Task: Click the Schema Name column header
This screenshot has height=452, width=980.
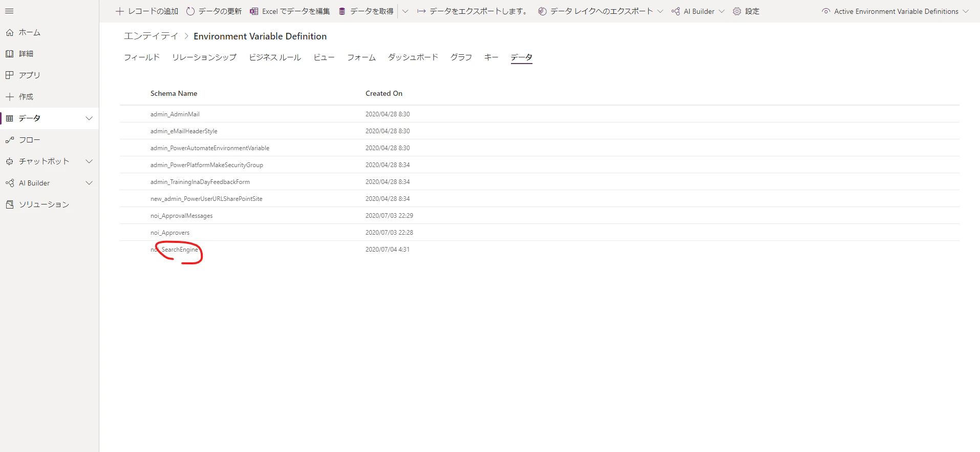Action: click(x=174, y=93)
